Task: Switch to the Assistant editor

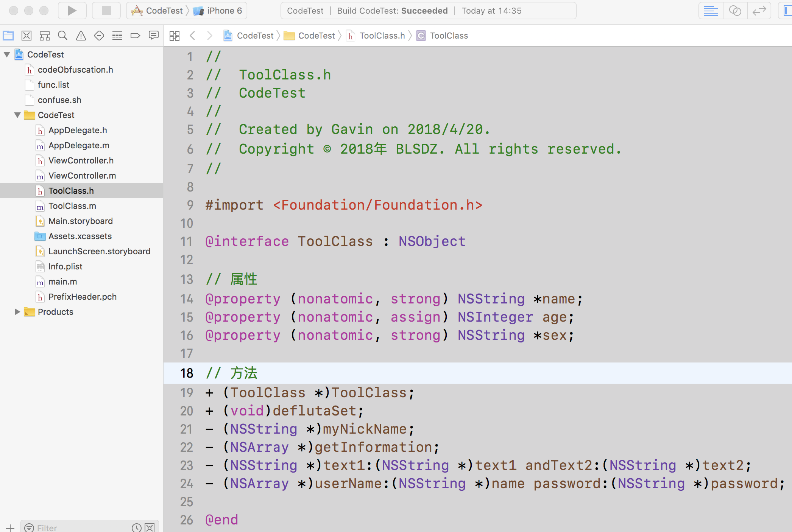Action: [x=735, y=11]
